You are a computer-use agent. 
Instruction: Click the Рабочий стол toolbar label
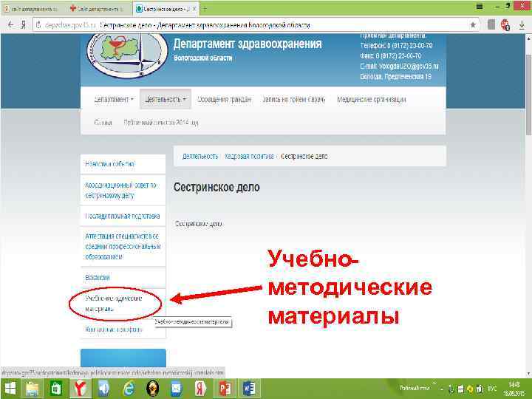point(415,388)
